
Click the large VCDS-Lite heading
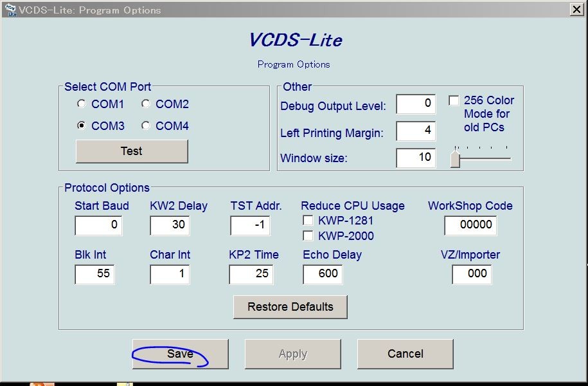296,40
